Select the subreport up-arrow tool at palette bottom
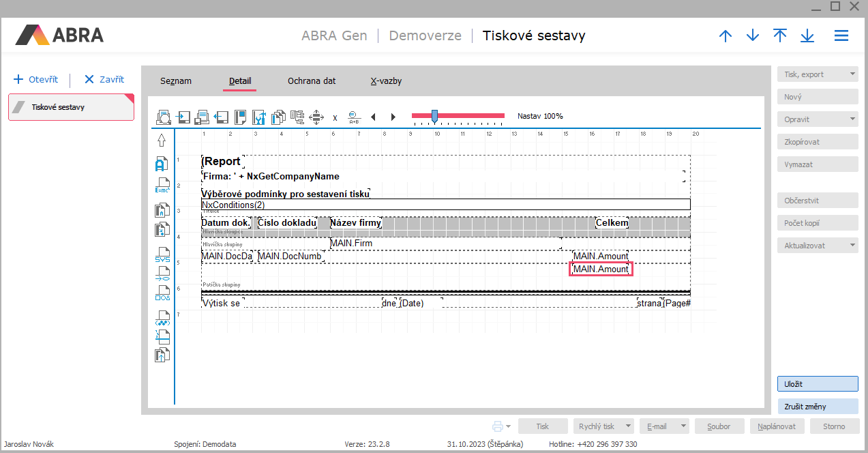Viewport: 868px width, 453px height. pos(162,354)
